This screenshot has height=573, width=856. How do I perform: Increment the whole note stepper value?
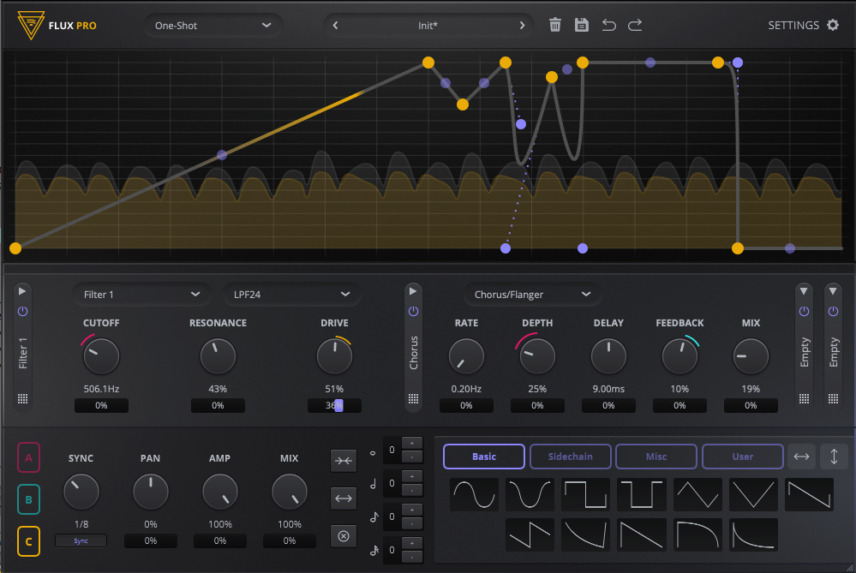click(x=412, y=443)
